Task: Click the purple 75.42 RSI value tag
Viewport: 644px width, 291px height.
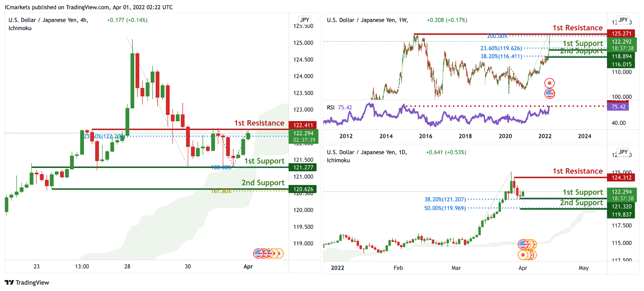Action: pos(618,107)
